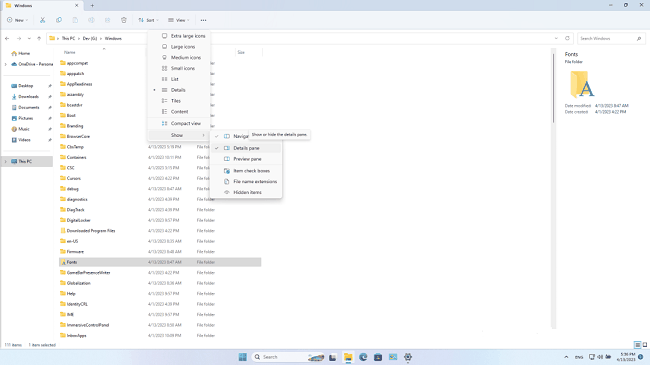Viewport: 650px width, 365px height.
Task: Toggle the Preview pane option
Action: [x=246, y=159]
